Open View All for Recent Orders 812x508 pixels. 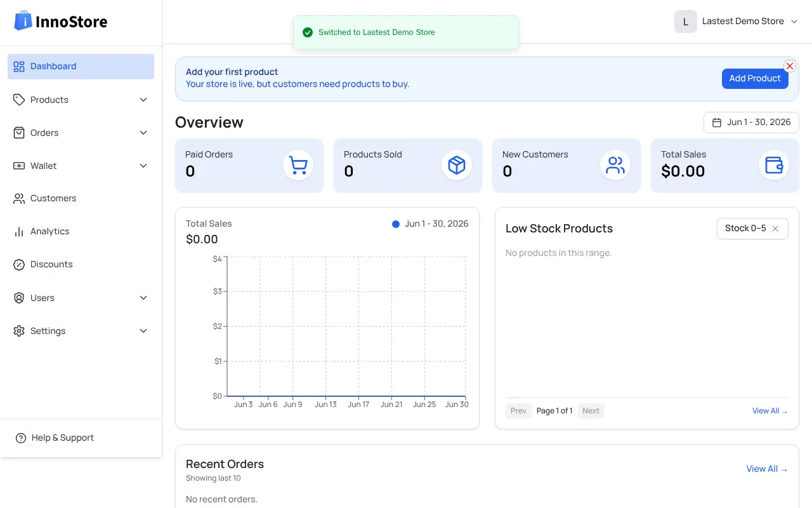click(x=767, y=469)
